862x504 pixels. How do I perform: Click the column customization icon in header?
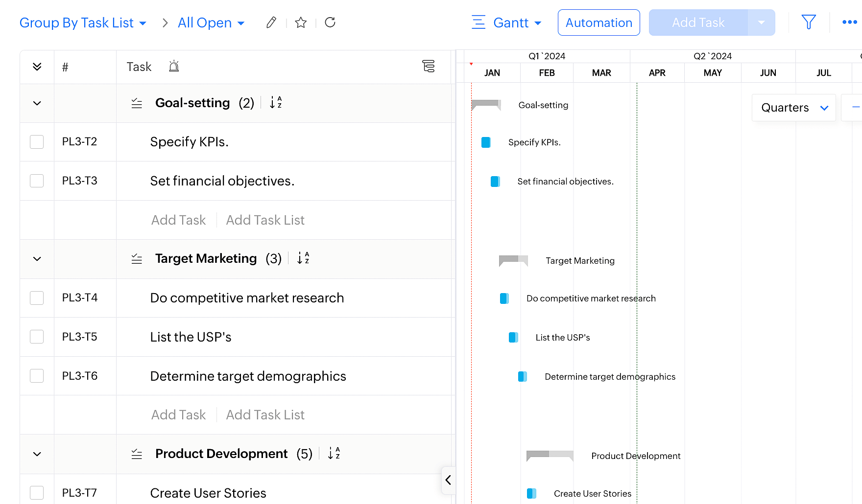tap(429, 67)
